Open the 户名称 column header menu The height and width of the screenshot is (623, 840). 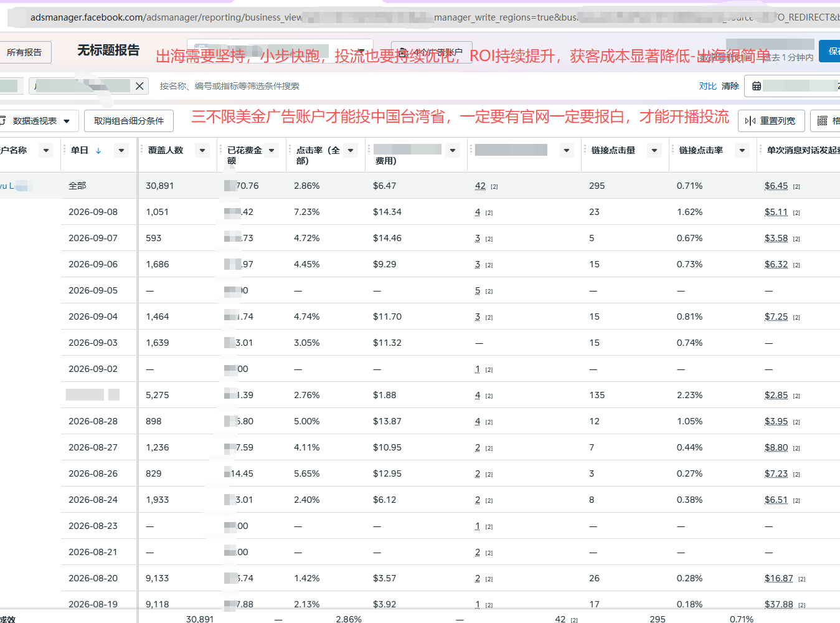click(x=46, y=150)
